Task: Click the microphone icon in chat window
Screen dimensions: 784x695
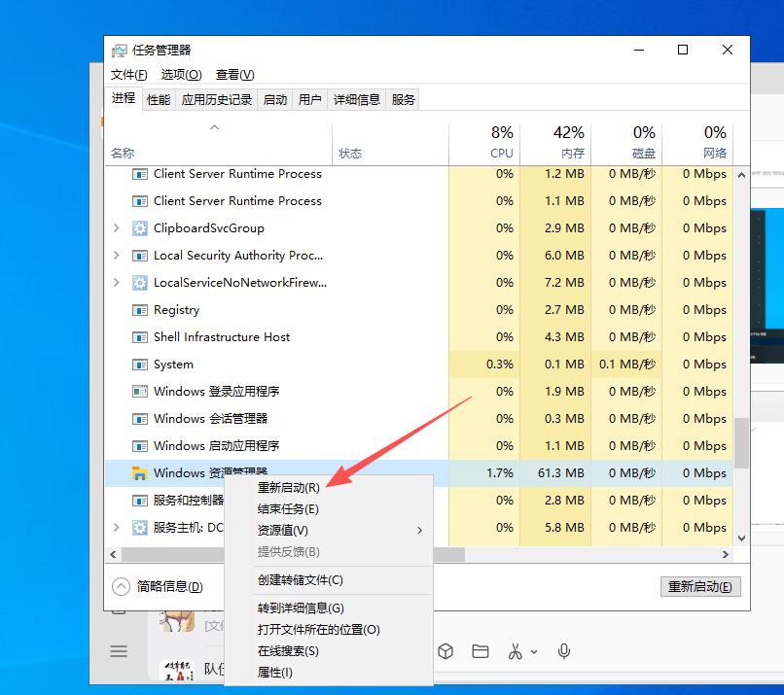Action: tap(564, 651)
